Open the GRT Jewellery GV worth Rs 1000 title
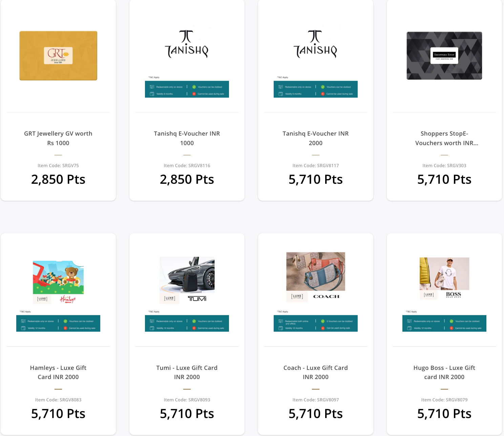 coord(58,138)
